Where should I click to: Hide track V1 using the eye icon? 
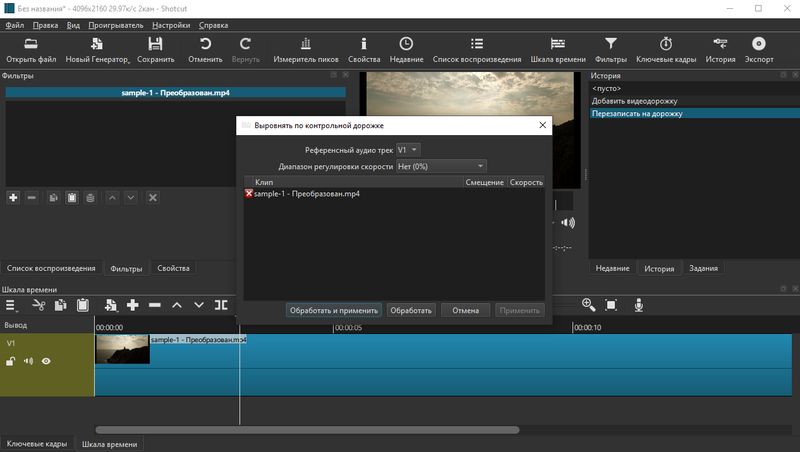[46, 361]
